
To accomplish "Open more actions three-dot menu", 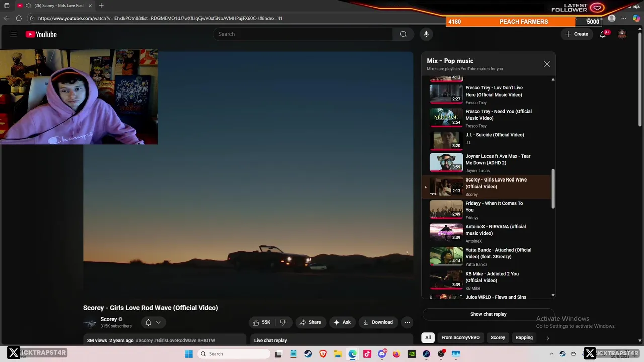I will (x=407, y=322).
